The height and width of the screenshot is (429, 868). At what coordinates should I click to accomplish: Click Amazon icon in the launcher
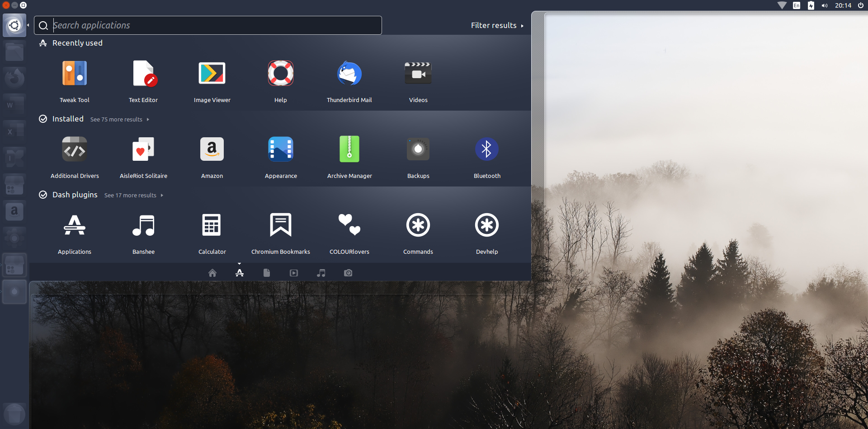click(x=14, y=211)
